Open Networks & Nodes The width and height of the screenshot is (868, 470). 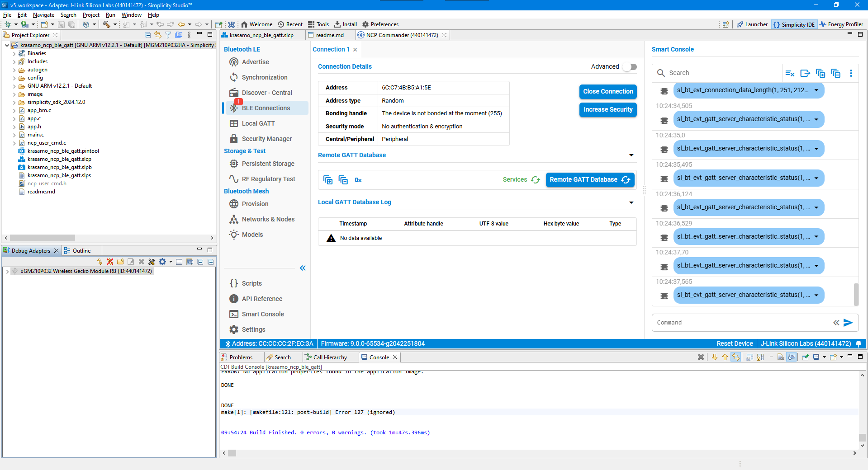click(268, 219)
